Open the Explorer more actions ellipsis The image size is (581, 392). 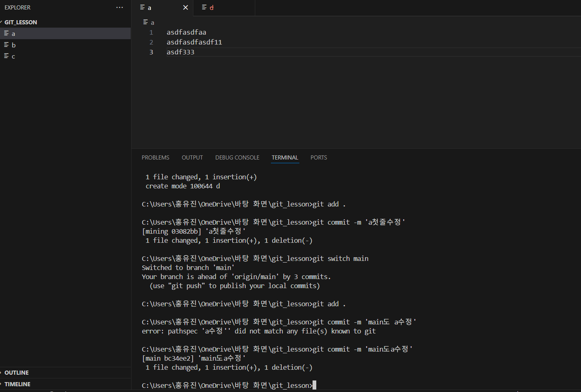coord(120,7)
